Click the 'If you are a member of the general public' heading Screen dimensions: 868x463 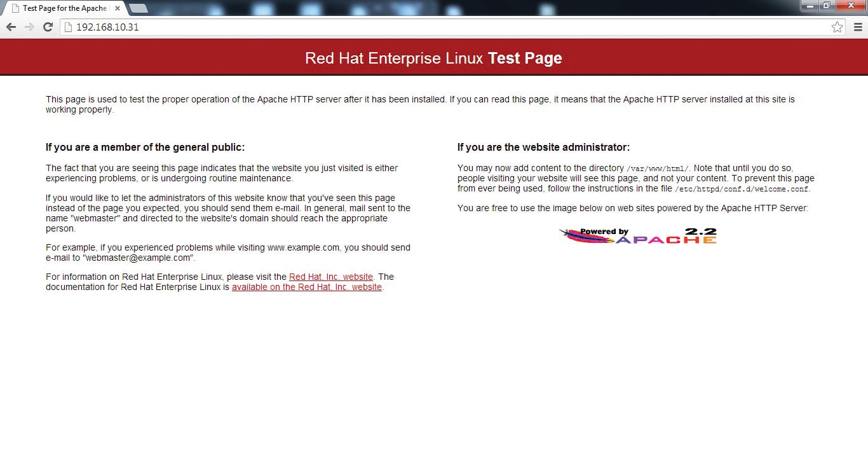coord(145,147)
